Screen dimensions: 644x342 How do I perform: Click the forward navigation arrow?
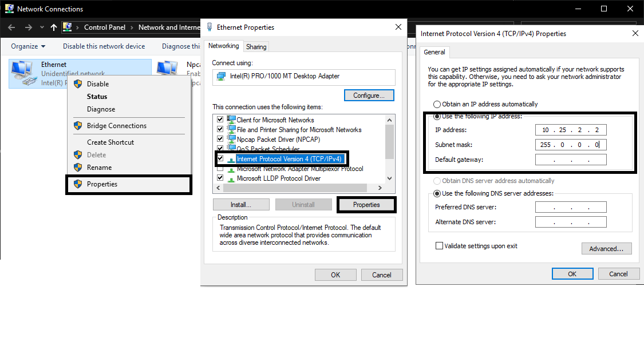27,27
